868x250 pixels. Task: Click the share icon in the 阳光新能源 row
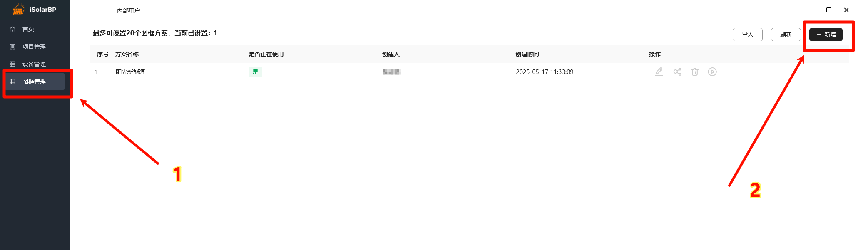pos(677,72)
